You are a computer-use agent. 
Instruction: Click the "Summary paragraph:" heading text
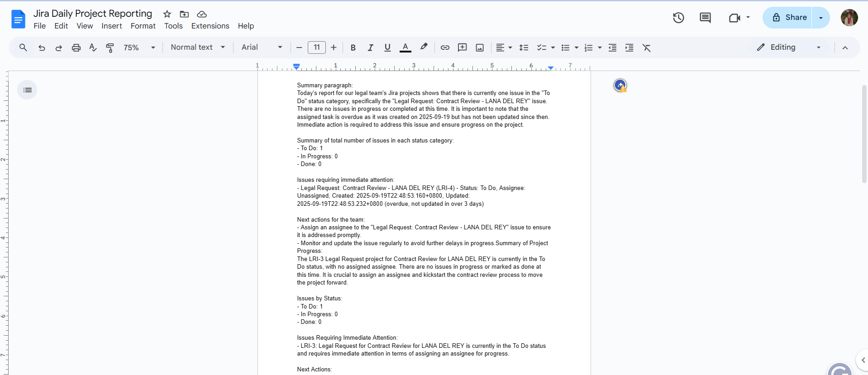point(325,85)
